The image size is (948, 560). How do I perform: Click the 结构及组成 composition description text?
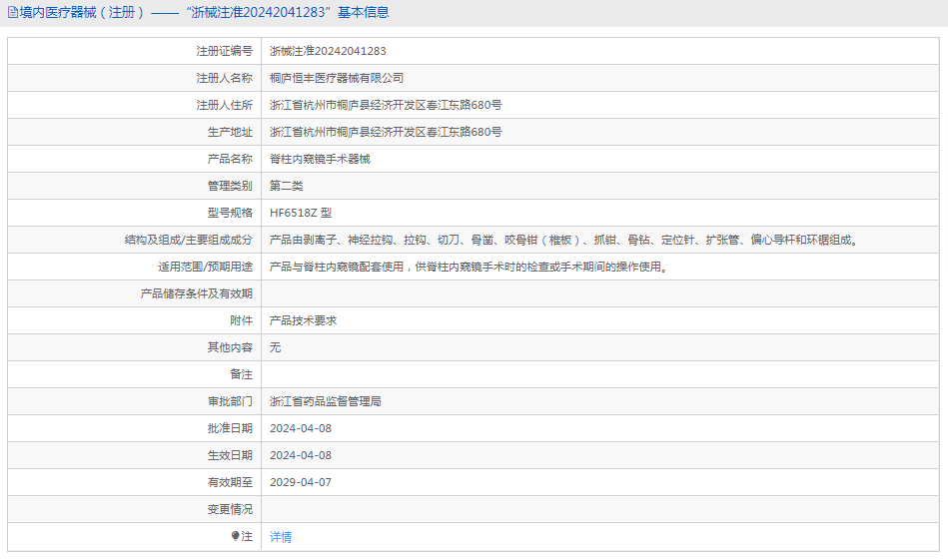[x=563, y=240]
